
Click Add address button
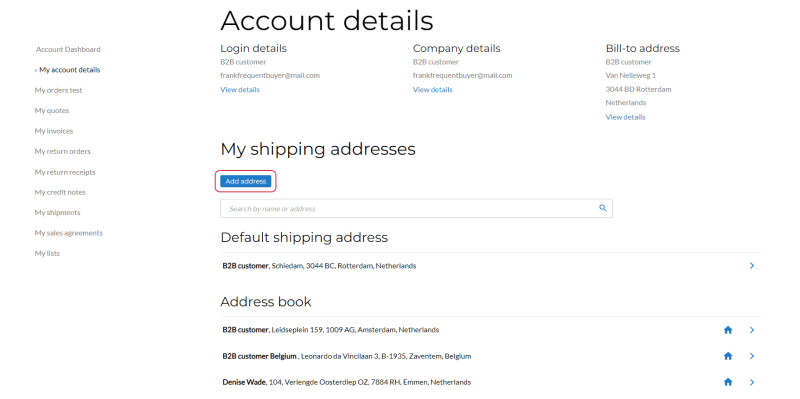pyautogui.click(x=245, y=181)
